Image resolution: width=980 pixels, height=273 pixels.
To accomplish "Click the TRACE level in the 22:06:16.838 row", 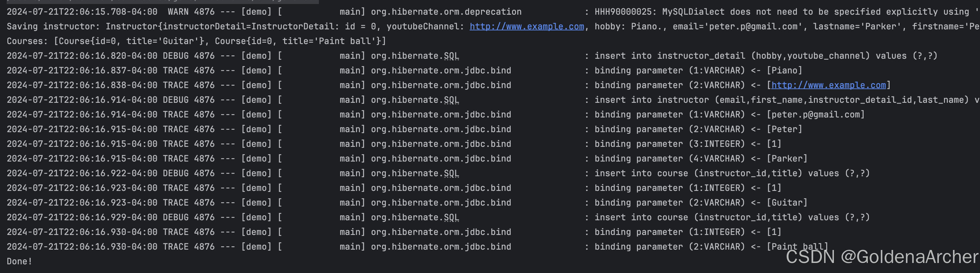I will click(176, 85).
